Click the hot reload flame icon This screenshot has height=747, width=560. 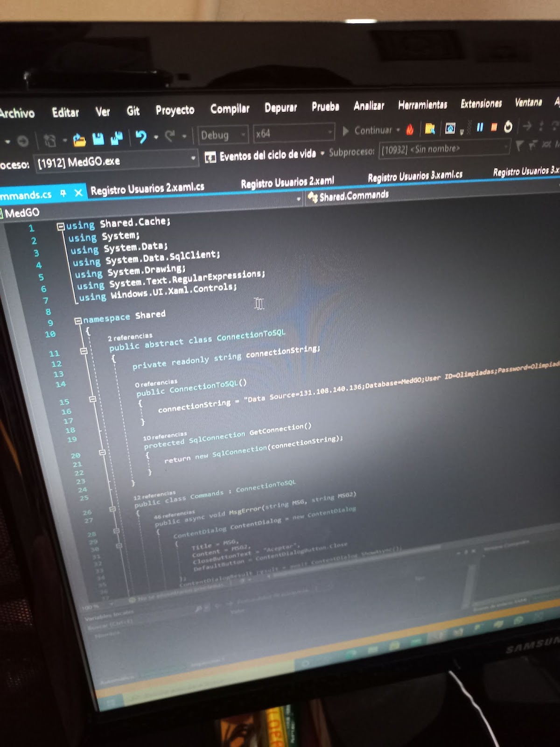(410, 129)
